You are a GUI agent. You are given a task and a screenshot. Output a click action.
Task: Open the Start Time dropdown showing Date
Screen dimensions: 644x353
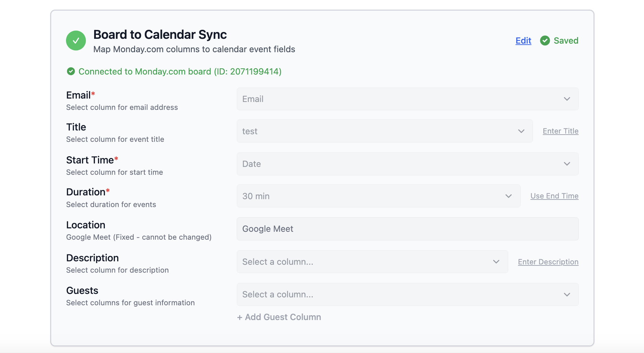pos(567,164)
